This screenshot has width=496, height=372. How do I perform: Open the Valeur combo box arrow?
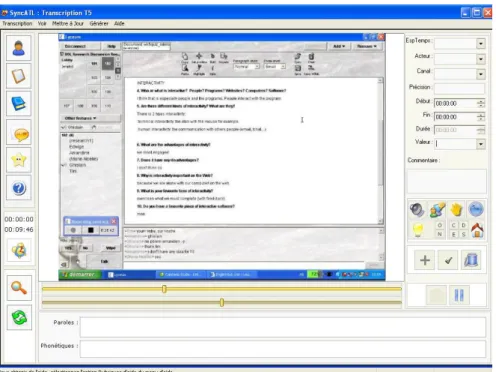(481, 144)
